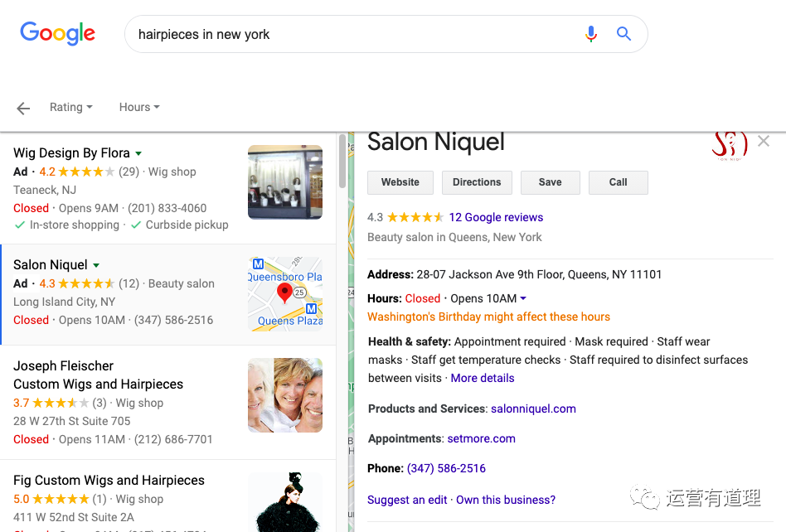The width and height of the screenshot is (786, 532).
Task: Click the Teaneck, NJ location text
Action: [45, 191]
